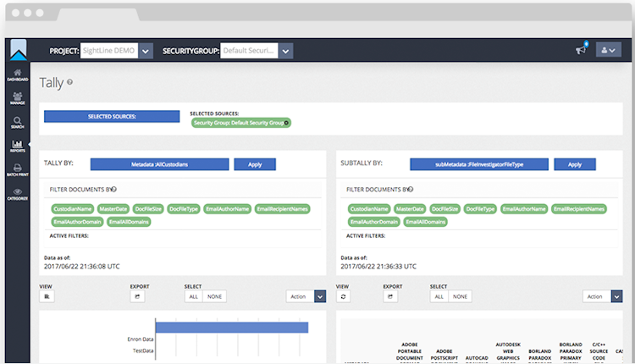Apply the Tally By selection
The width and height of the screenshot is (635, 364).
255,164
